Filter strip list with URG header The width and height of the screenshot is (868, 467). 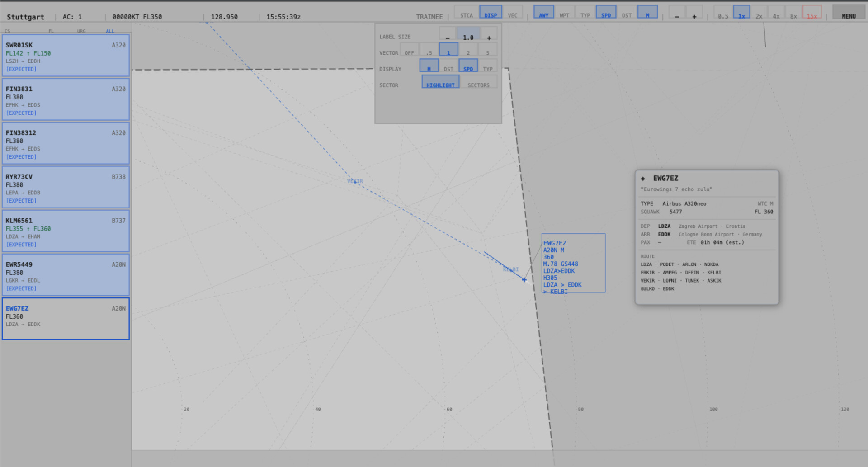pyautogui.click(x=81, y=31)
